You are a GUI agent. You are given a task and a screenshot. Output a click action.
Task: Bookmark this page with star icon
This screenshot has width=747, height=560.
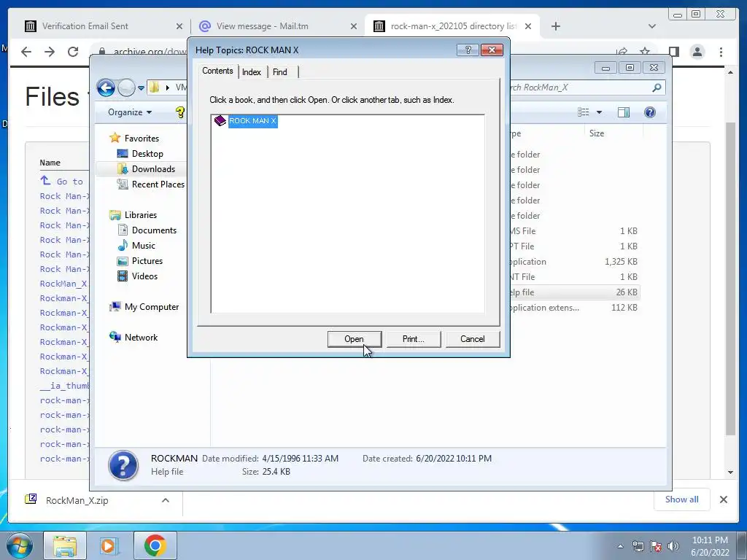[x=645, y=52]
